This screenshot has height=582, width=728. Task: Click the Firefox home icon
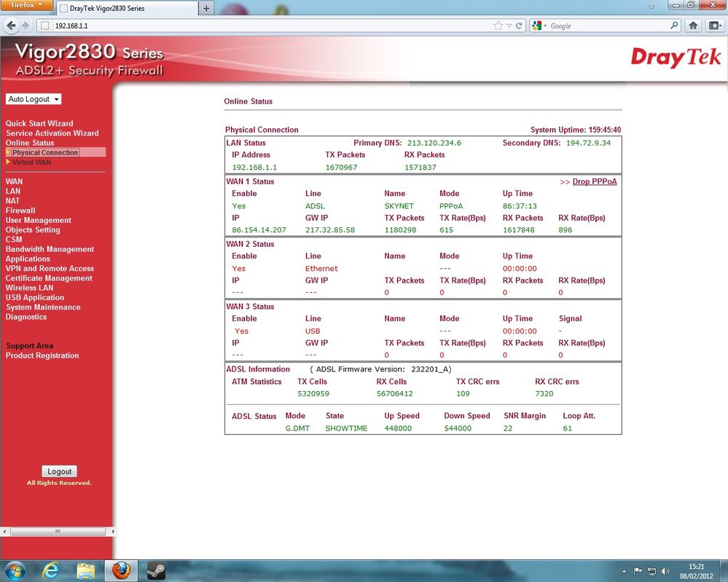(x=693, y=25)
